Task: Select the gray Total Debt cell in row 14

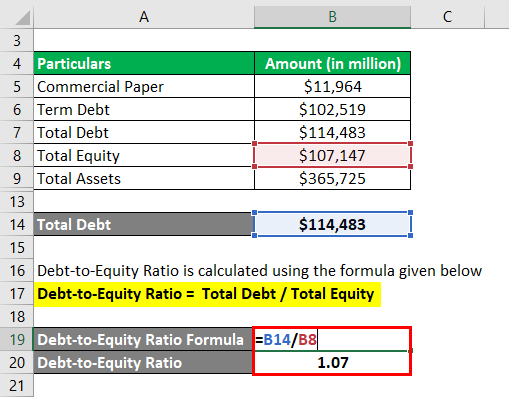Action: point(144,224)
